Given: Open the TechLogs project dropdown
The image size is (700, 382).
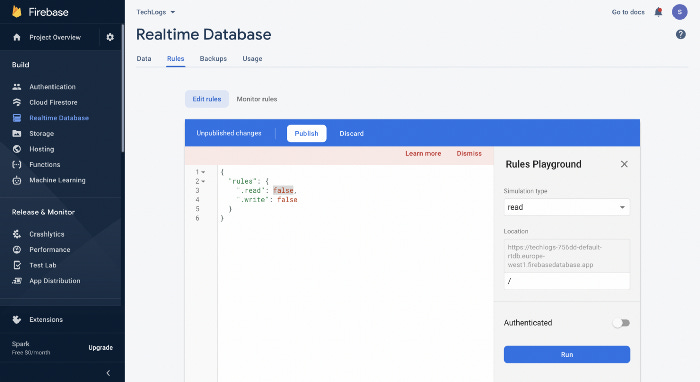Looking at the screenshot, I should [156, 12].
